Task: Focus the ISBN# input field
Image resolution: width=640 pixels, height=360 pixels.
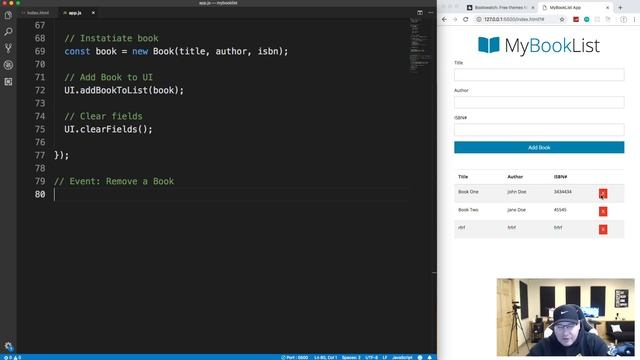Action: pos(539,130)
